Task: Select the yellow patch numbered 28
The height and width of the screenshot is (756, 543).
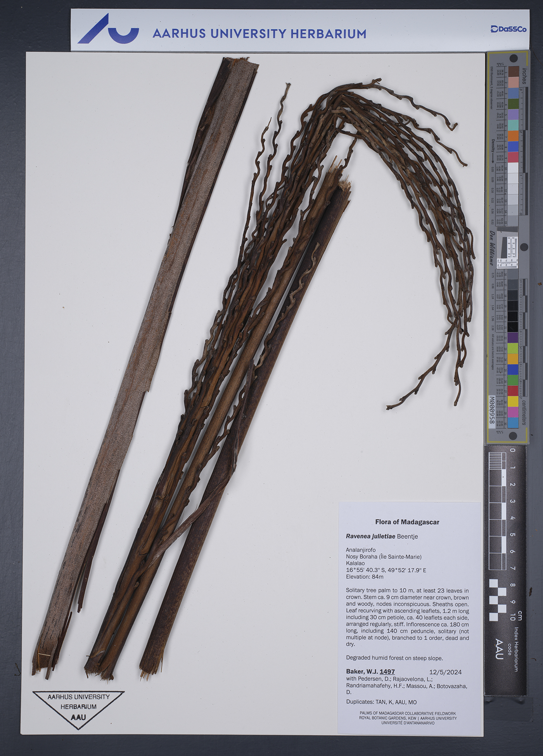Action: (x=513, y=401)
